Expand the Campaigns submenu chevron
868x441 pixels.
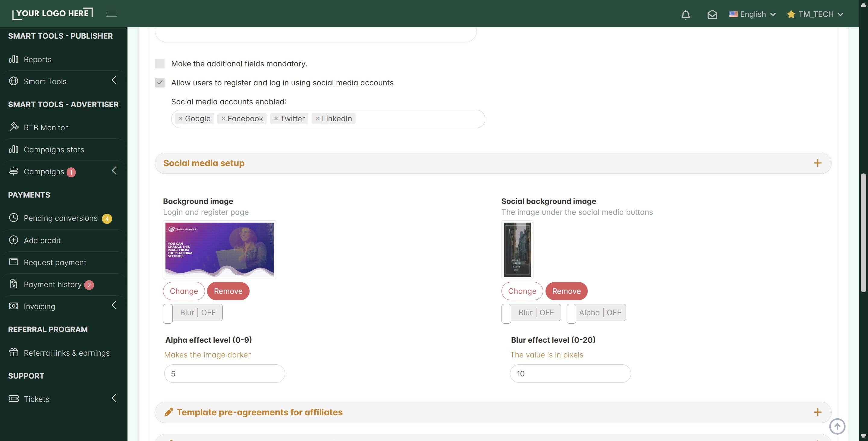point(114,171)
